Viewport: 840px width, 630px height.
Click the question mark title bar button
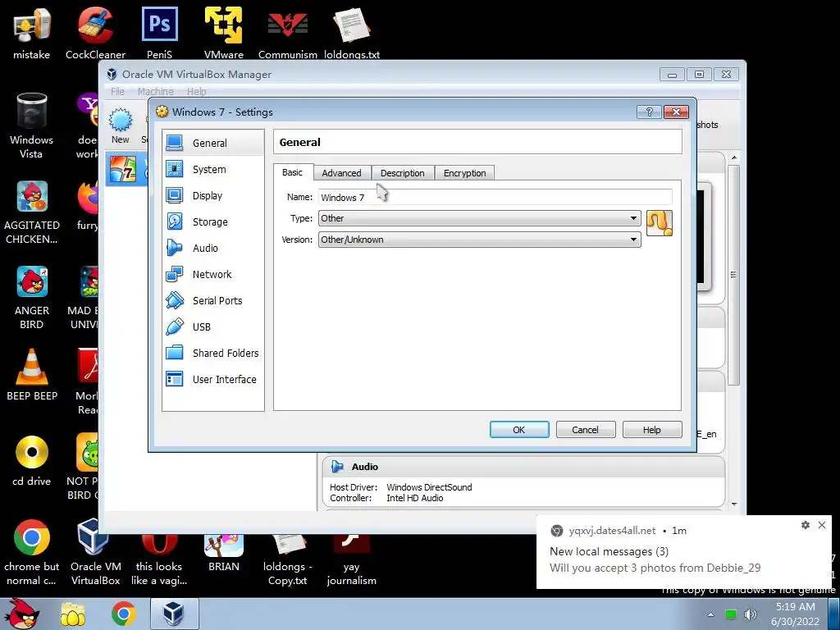(x=650, y=112)
